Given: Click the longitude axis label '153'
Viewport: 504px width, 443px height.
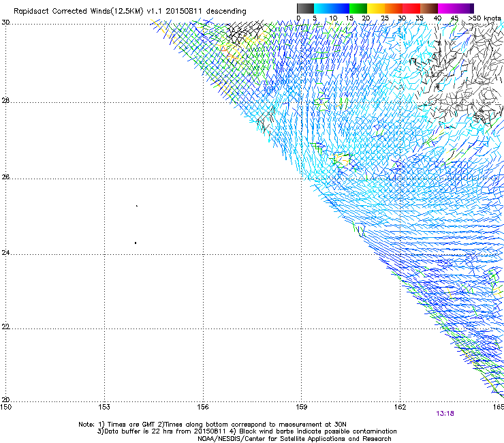Looking at the screenshot, I should coord(104,407).
